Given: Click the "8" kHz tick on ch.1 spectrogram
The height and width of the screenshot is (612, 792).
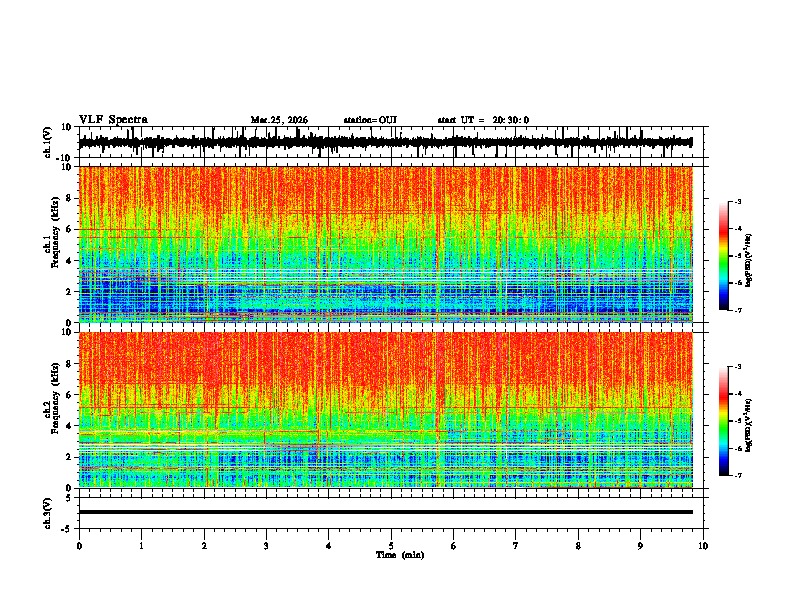Looking at the screenshot, I should coord(70,198).
